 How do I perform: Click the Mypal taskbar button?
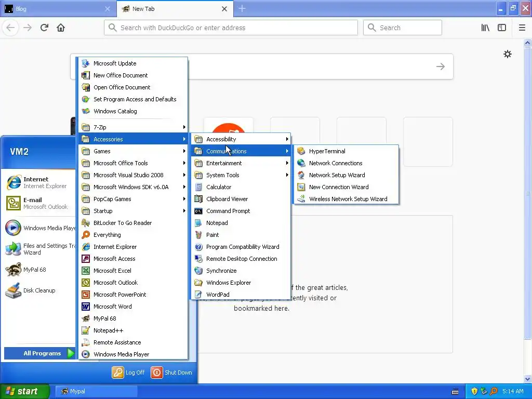96,391
